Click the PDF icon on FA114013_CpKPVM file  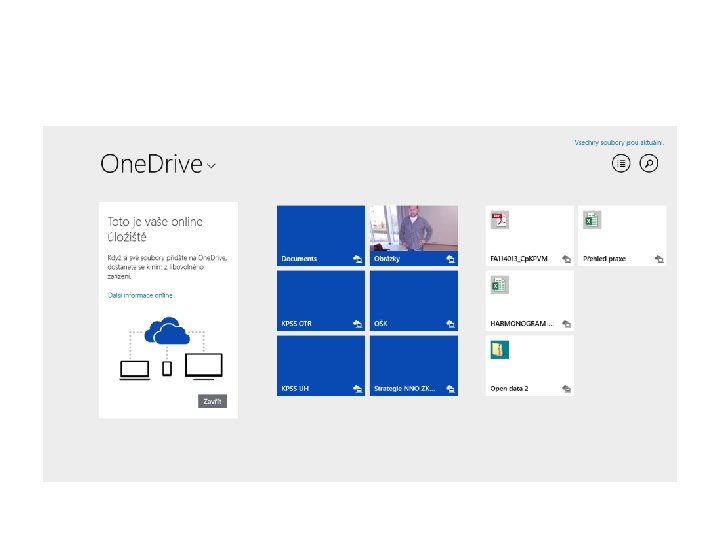(x=500, y=220)
